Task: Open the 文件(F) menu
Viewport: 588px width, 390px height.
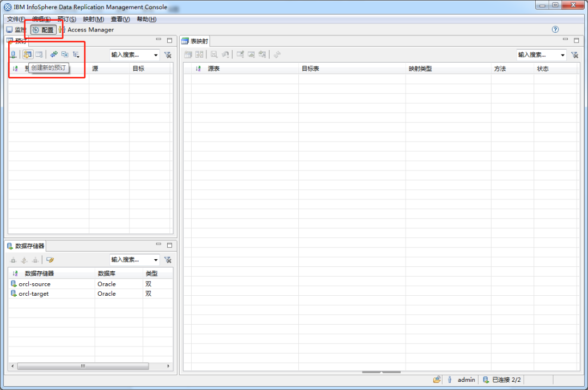Action: point(16,19)
